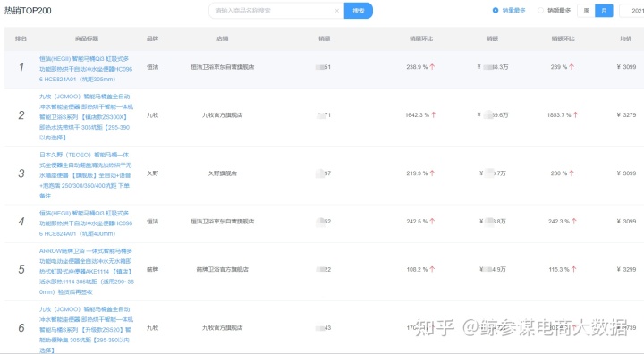Open rank 2 九牧 ZS300X product link
Screen dimensions: 644x354
click(86, 117)
